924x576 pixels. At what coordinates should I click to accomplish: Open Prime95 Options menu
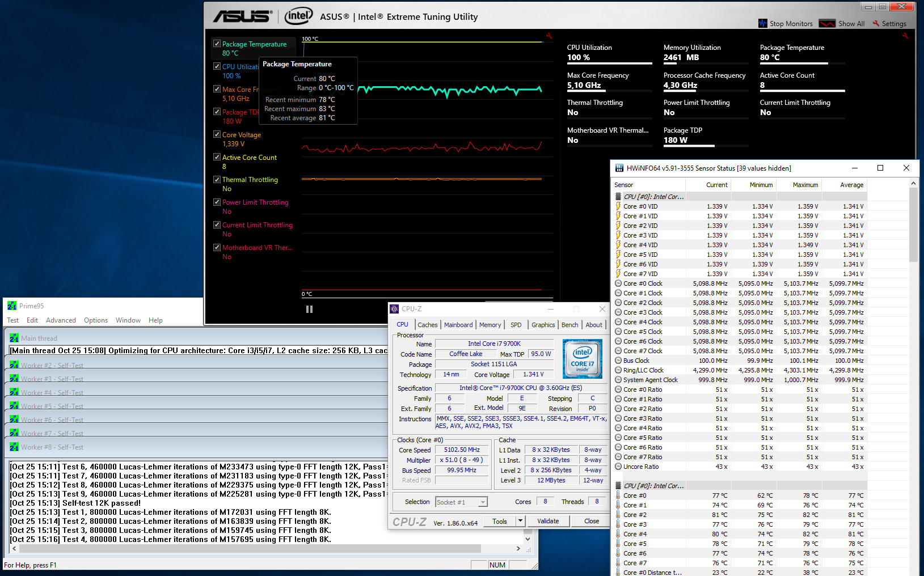pos(96,320)
